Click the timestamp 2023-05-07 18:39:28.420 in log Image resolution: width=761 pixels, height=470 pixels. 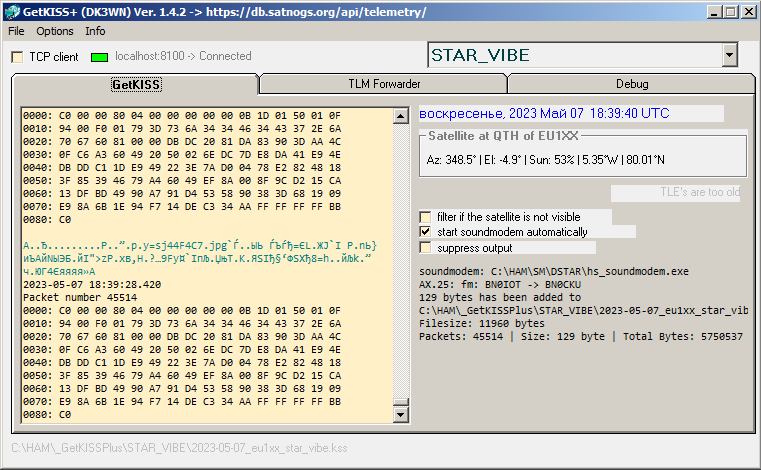tap(92, 285)
